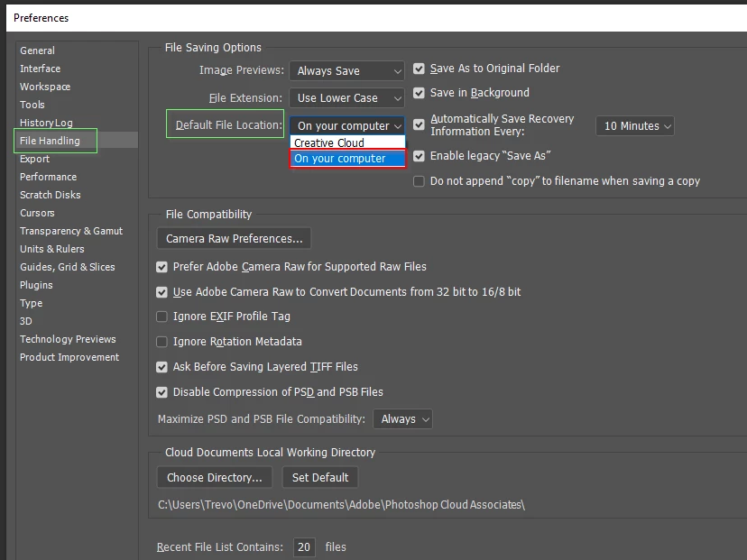Open the Maximize PSD compatibility Always dropdown

[x=402, y=419]
